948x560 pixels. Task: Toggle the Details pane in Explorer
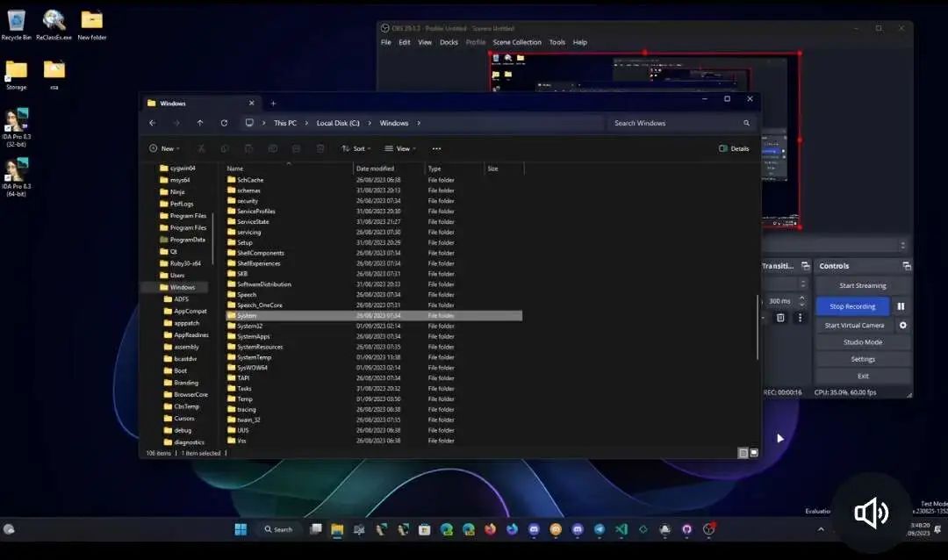[734, 148]
